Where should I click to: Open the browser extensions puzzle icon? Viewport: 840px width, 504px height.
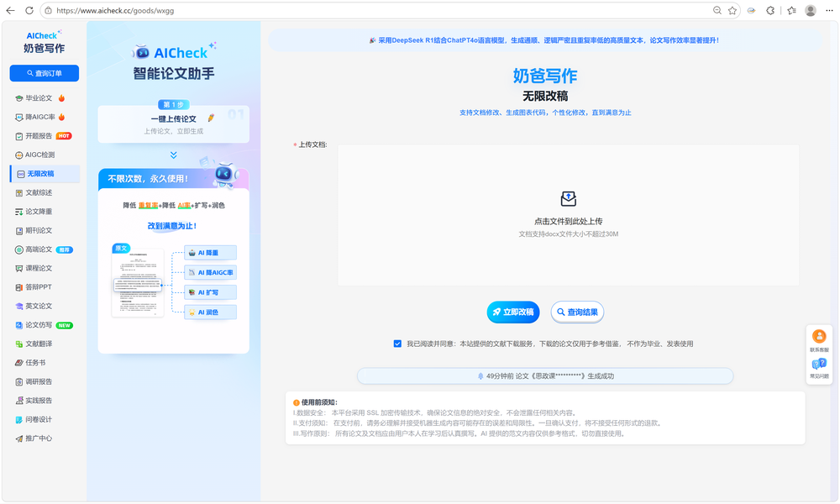(769, 10)
